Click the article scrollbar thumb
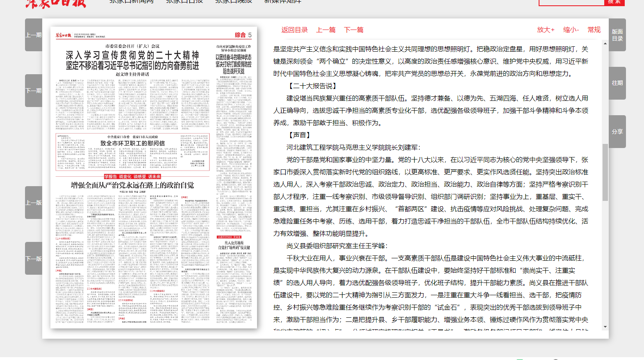Viewport: 644px width, 360px height. click(605, 172)
